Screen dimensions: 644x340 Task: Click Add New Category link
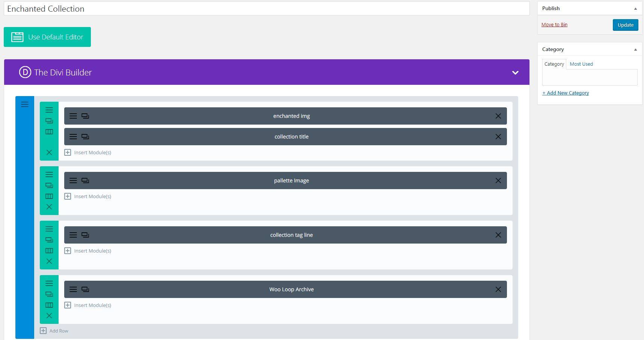(566, 93)
